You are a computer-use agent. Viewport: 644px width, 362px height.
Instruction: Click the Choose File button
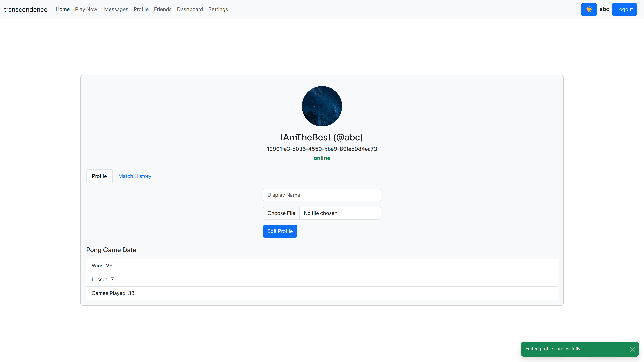click(281, 213)
